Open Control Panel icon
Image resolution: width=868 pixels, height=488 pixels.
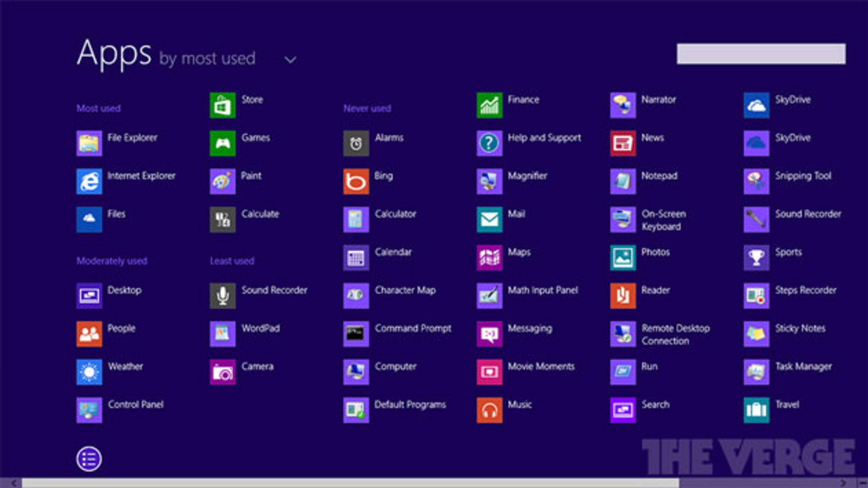point(89,410)
